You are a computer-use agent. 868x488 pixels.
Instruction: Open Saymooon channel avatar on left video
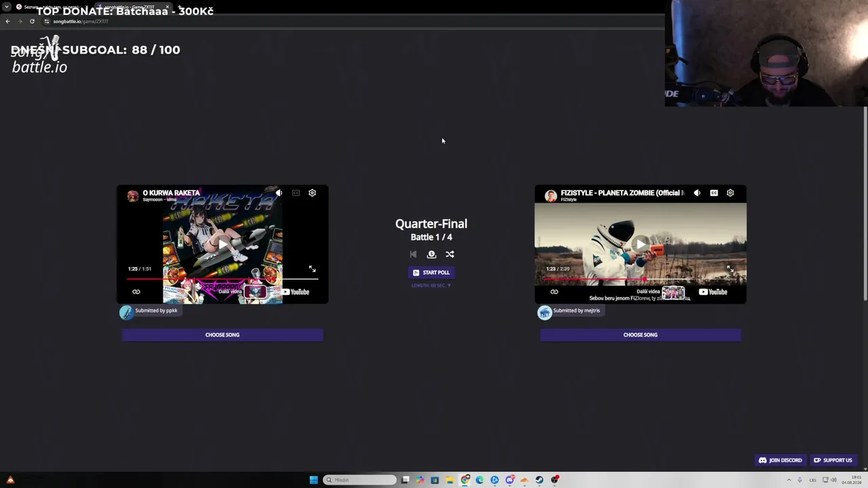tap(133, 196)
